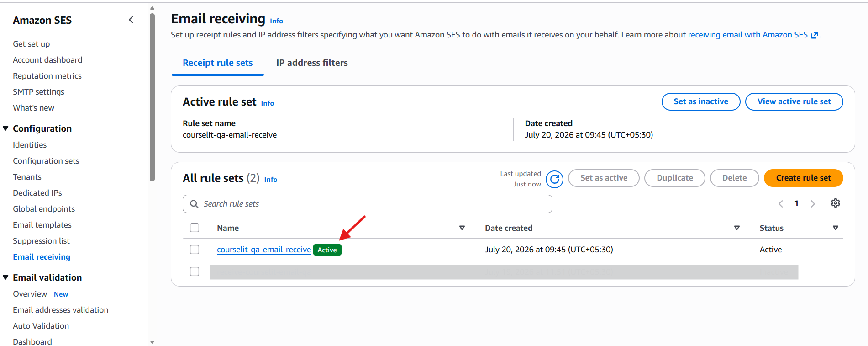The height and width of the screenshot is (346, 868).
Task: Select Email receiving in sidebar
Action: [42, 257]
